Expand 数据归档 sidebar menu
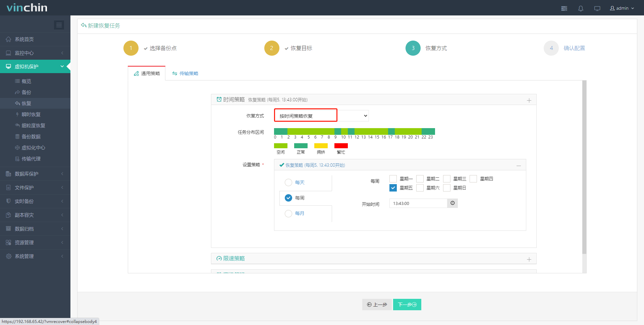Viewport: 644px width, 325px height. point(35,229)
